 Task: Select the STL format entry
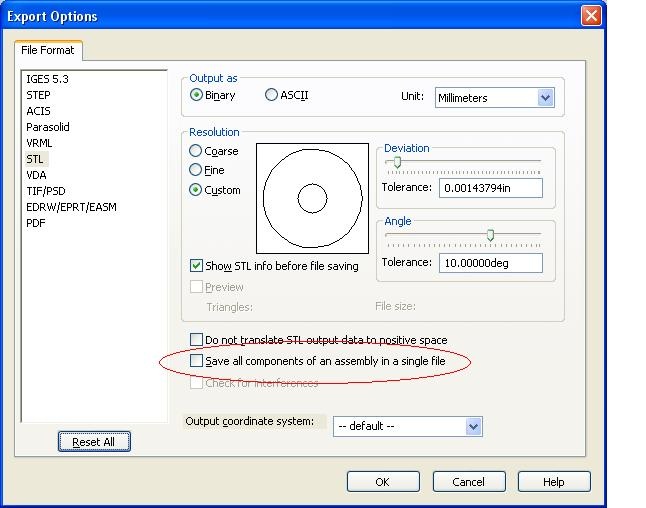(x=35, y=159)
